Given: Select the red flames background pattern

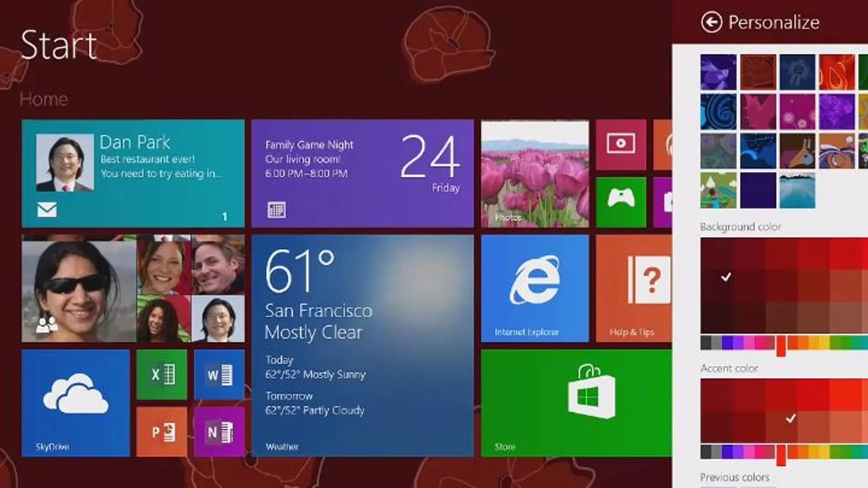Looking at the screenshot, I should click(x=837, y=72).
